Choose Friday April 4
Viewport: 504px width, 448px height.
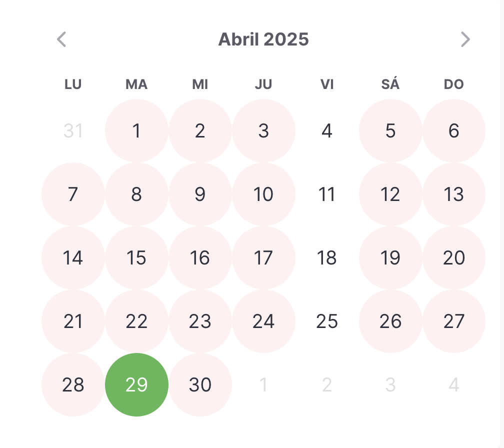pyautogui.click(x=327, y=131)
